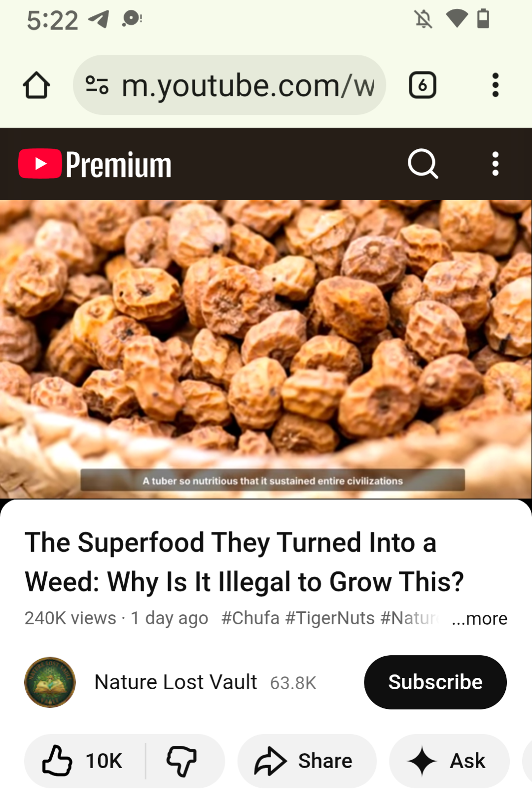
Task: Open YouTube's three-dot options menu
Action: (x=496, y=164)
